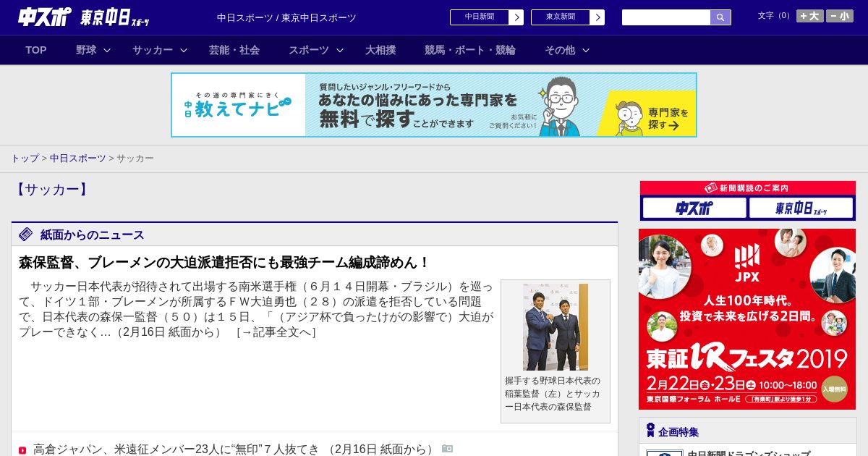
Task: Open 高倉ジャパン news list item
Action: [x=234, y=449]
